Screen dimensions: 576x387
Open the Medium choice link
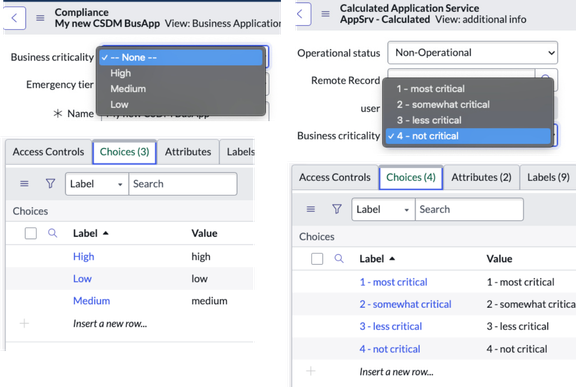91,301
